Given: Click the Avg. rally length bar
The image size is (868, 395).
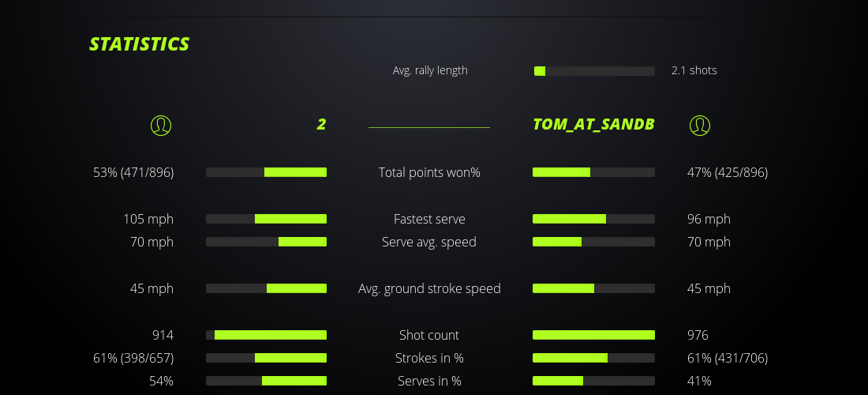Looking at the screenshot, I should [x=594, y=71].
